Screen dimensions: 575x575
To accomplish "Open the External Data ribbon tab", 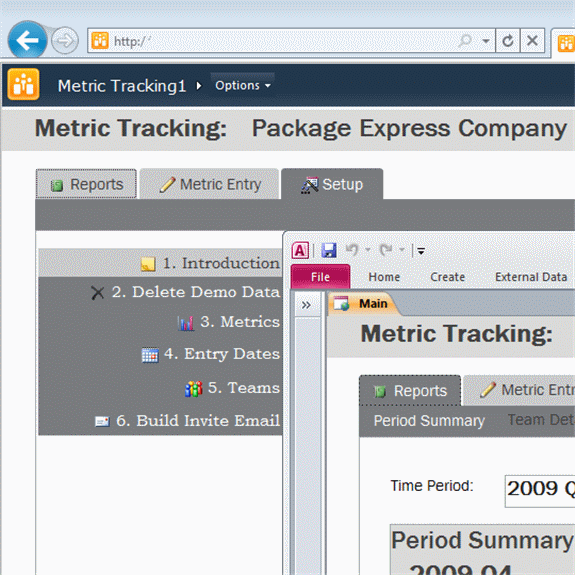I will click(x=531, y=277).
